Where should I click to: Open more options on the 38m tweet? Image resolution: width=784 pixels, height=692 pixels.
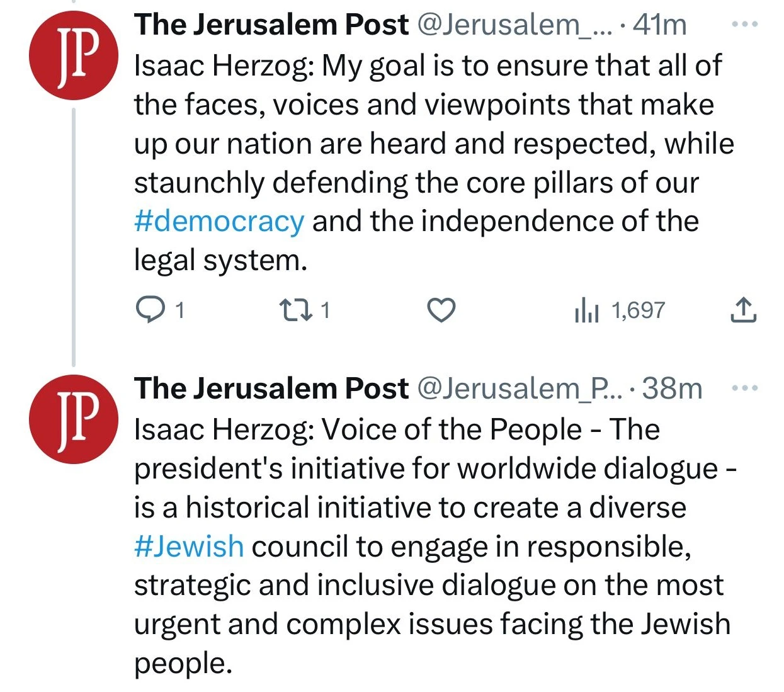tap(745, 389)
